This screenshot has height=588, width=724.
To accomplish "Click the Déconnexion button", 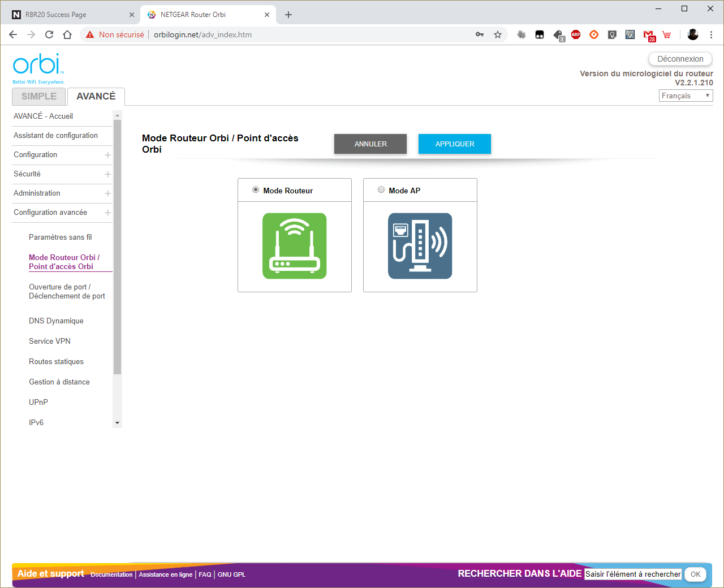I will 680,59.
